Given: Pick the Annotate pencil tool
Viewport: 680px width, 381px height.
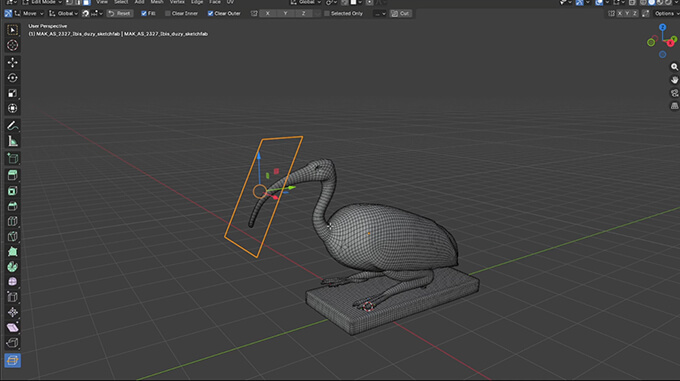Looking at the screenshot, I should (x=13, y=126).
